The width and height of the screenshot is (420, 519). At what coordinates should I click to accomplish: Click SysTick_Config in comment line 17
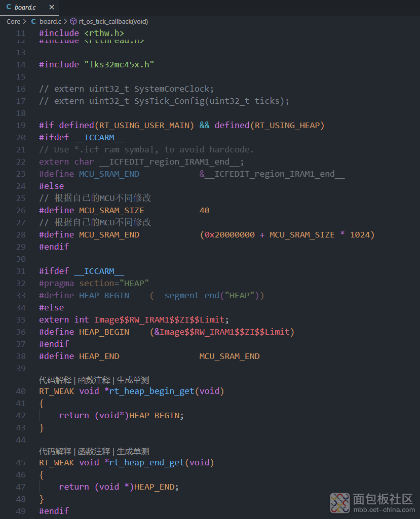coord(169,101)
